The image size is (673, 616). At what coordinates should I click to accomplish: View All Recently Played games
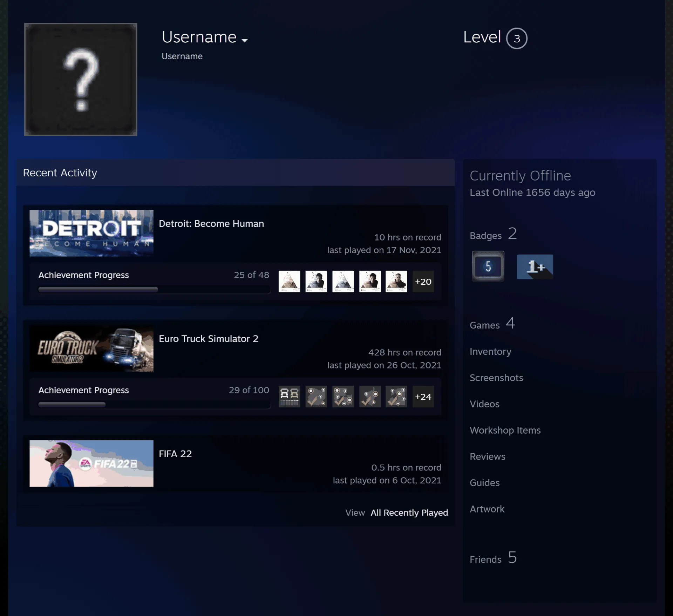click(x=409, y=513)
